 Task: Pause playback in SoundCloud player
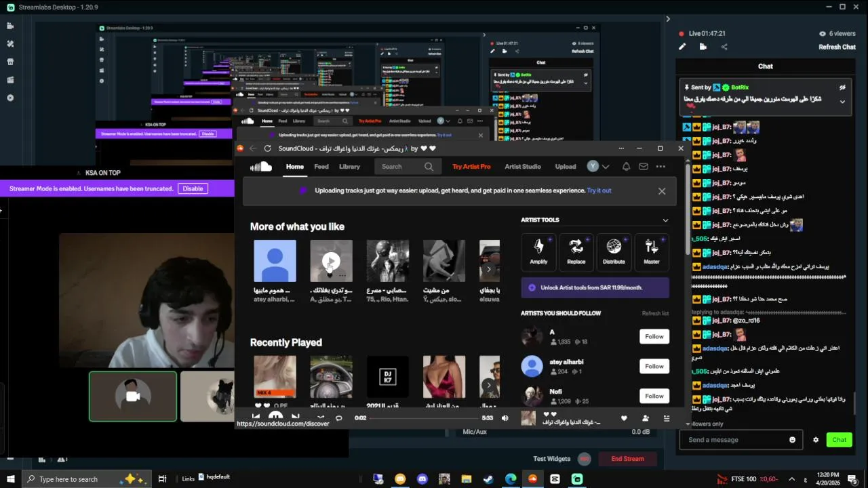[275, 417]
